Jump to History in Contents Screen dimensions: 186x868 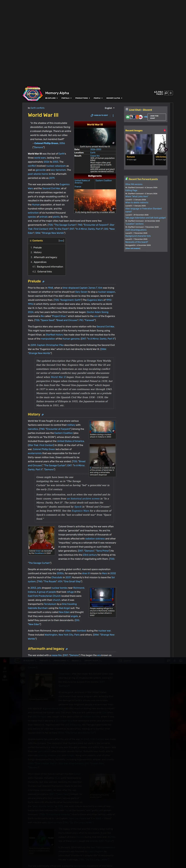tap(38, 252)
